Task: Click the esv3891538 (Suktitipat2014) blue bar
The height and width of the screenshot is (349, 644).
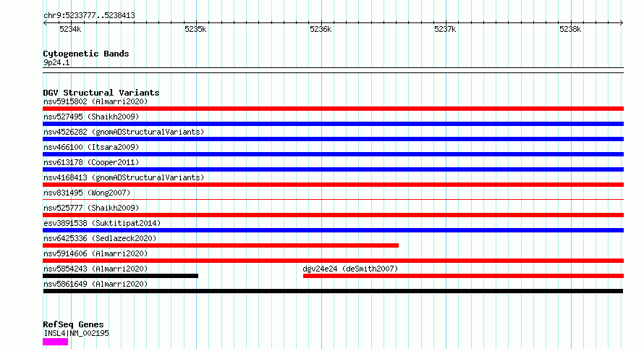Action: tap(333, 230)
